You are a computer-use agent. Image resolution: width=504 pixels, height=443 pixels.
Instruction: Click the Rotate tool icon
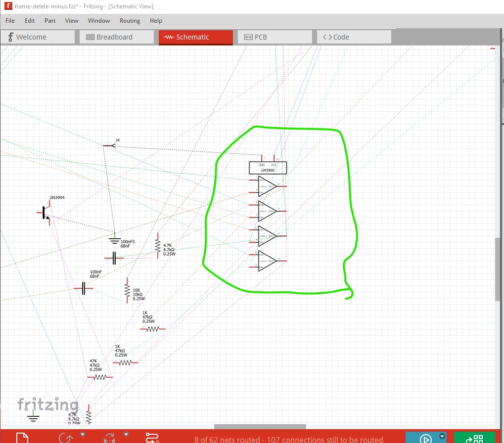tap(66, 438)
